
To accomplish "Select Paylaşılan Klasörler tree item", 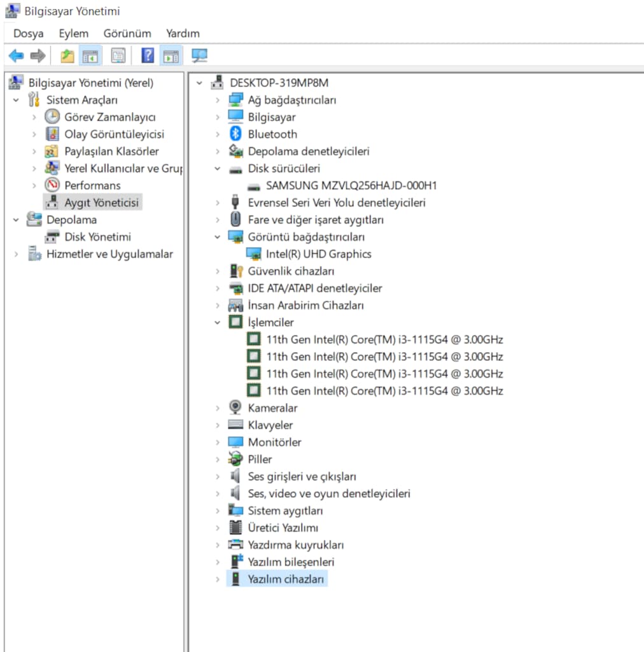I will tap(111, 151).
